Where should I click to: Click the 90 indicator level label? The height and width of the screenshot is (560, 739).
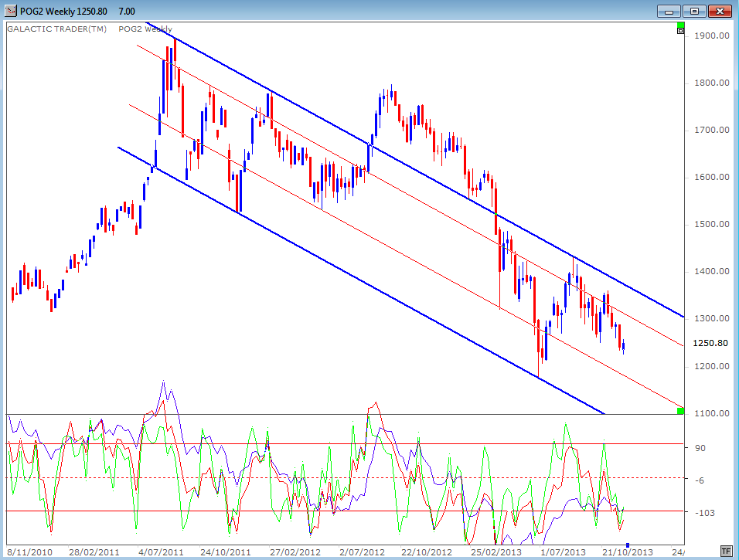tap(700, 448)
